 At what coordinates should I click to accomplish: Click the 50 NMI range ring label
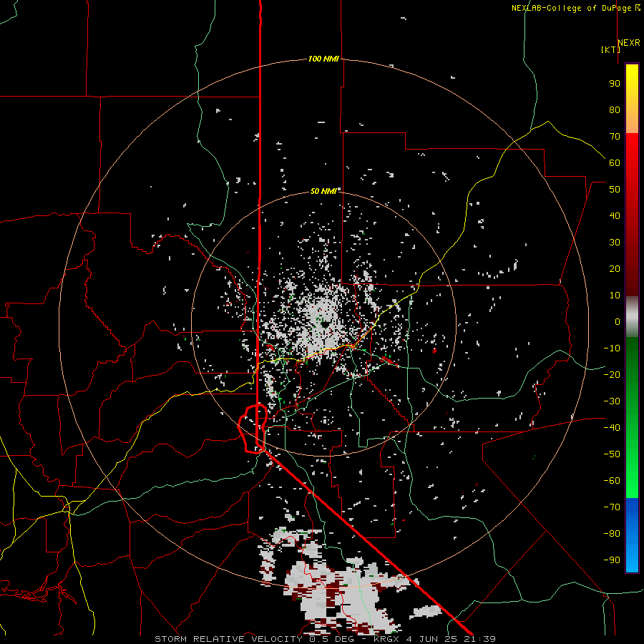323,191
